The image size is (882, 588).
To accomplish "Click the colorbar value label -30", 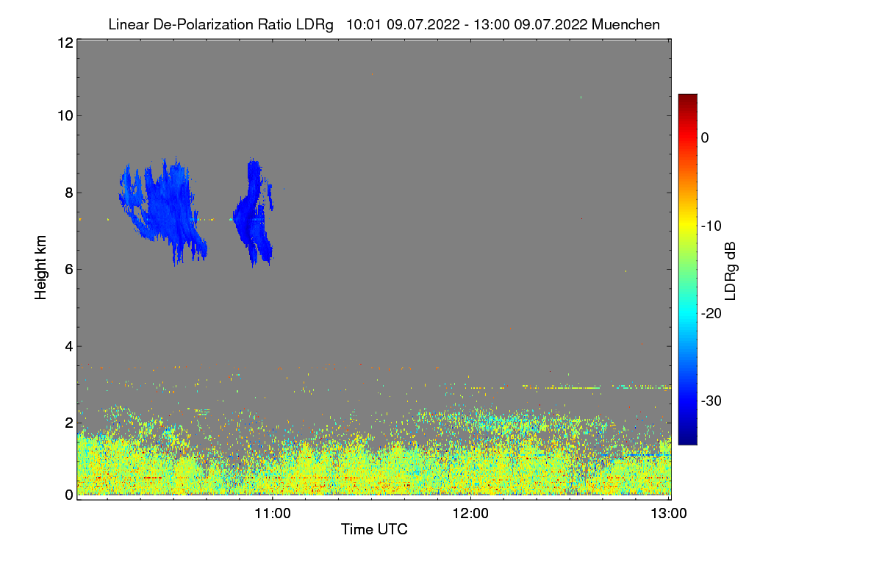I will pyautogui.click(x=712, y=401).
